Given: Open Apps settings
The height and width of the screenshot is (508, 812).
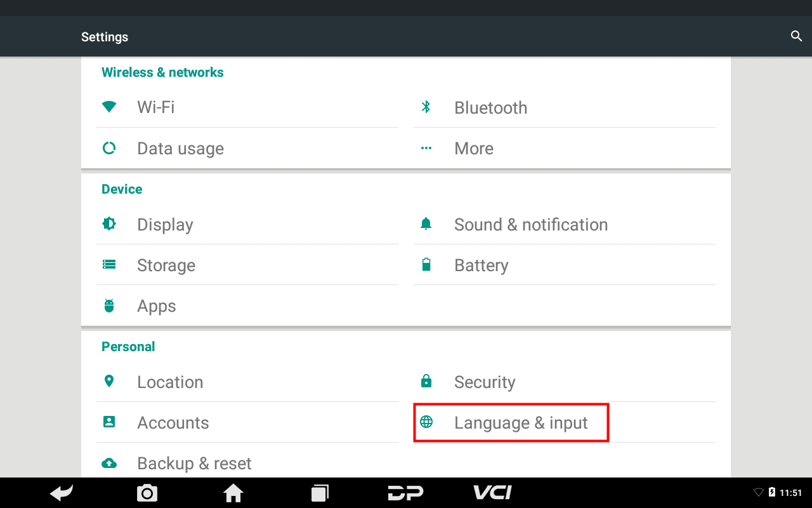Looking at the screenshot, I should 247,305.
